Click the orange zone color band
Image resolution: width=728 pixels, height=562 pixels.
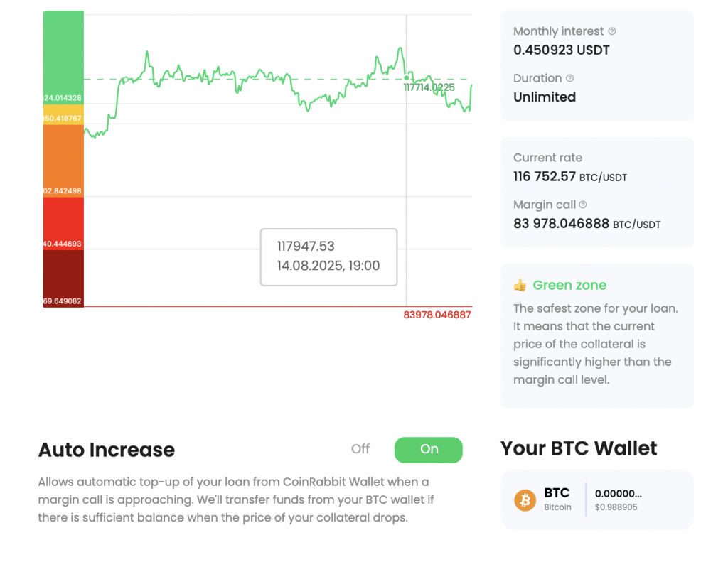(63, 161)
